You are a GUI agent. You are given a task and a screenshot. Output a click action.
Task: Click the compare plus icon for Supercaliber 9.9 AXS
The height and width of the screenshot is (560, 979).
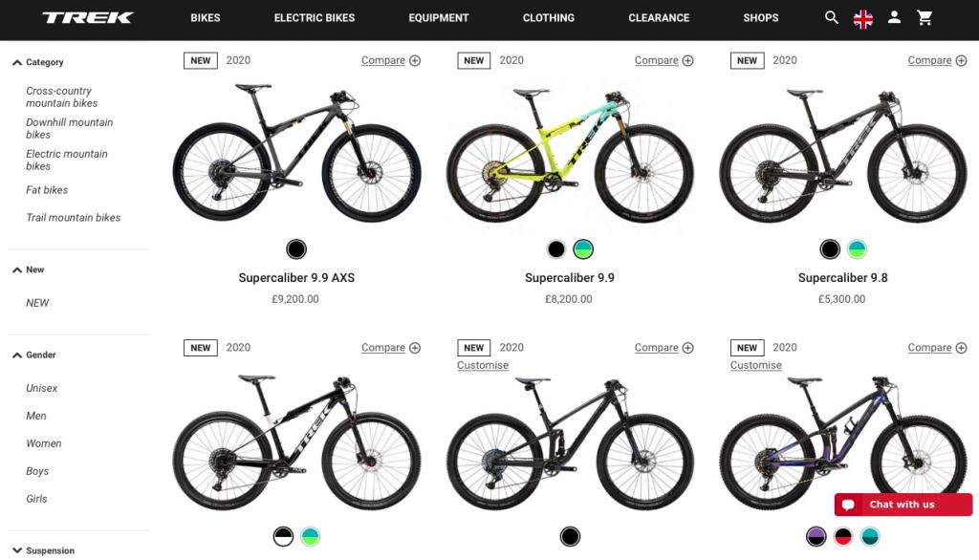click(x=415, y=60)
